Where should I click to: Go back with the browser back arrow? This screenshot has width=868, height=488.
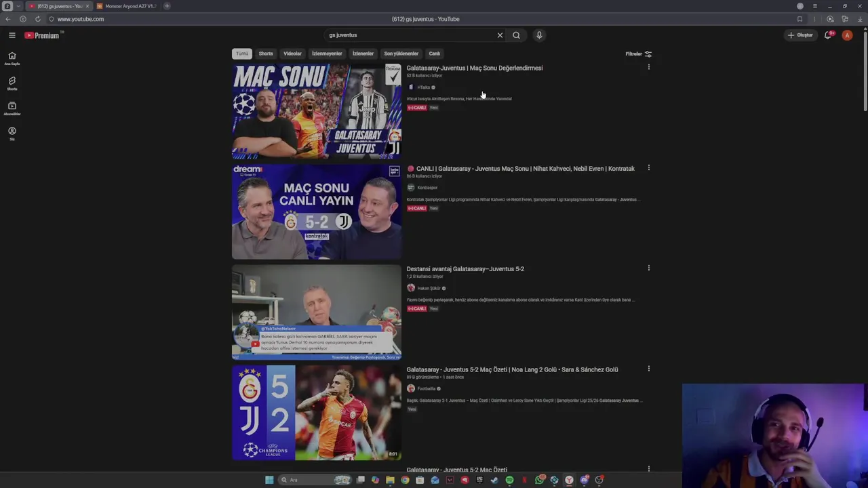(x=8, y=19)
